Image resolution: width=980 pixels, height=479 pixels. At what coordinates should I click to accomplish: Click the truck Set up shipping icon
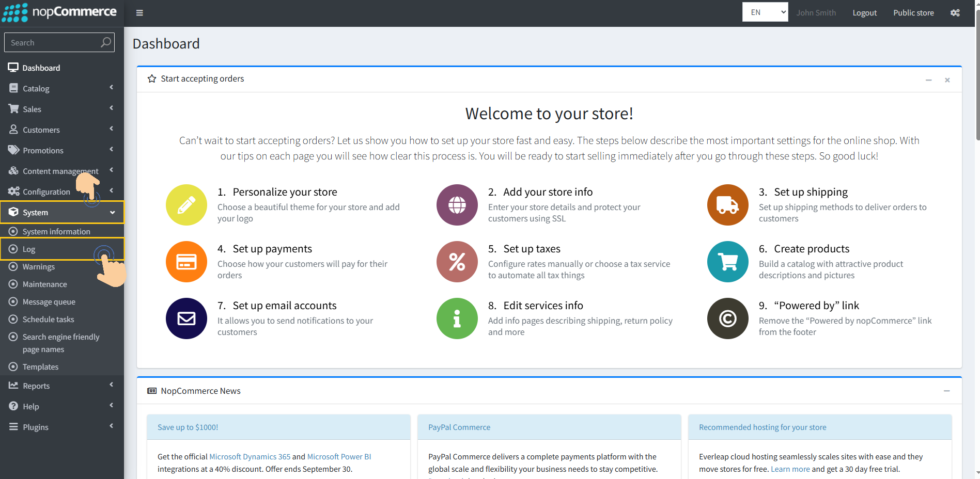pos(727,205)
